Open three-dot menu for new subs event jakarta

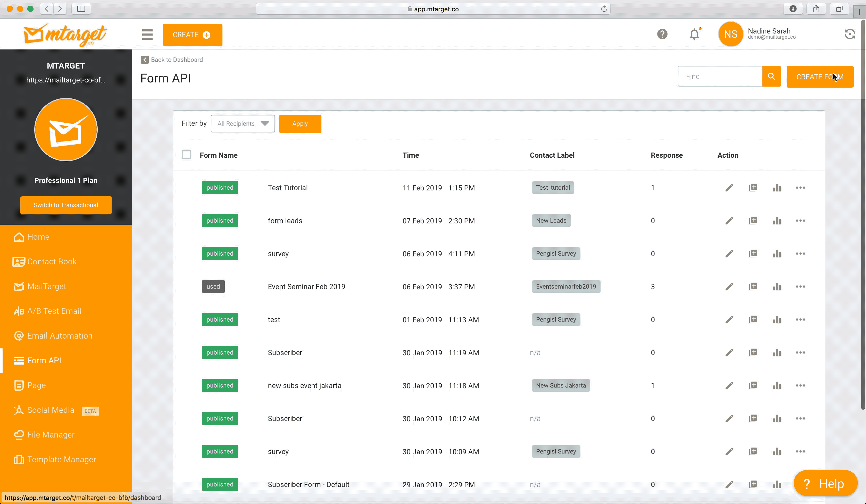[800, 385]
